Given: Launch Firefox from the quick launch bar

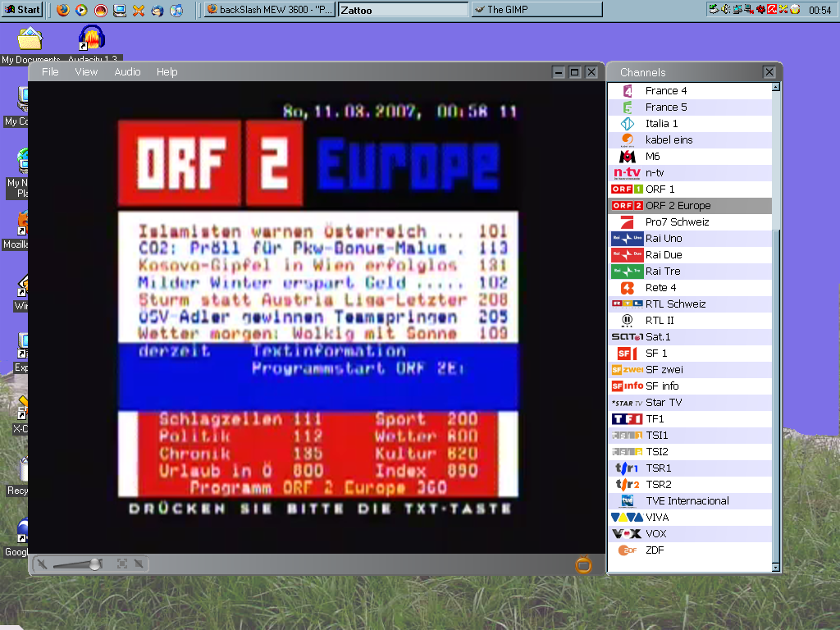Looking at the screenshot, I should coord(62,10).
